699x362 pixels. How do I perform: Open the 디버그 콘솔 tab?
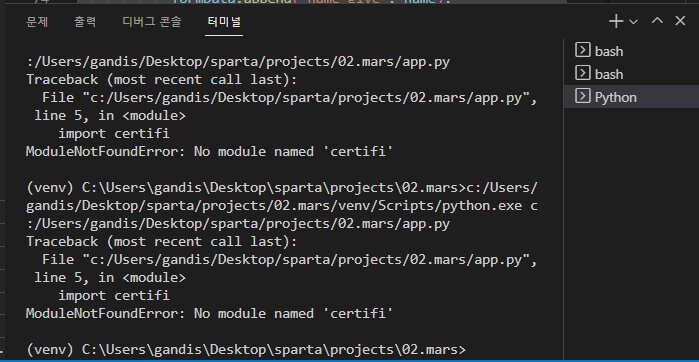pos(152,22)
